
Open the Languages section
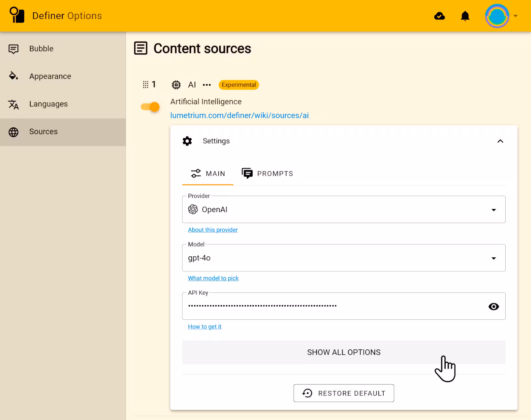63,104
